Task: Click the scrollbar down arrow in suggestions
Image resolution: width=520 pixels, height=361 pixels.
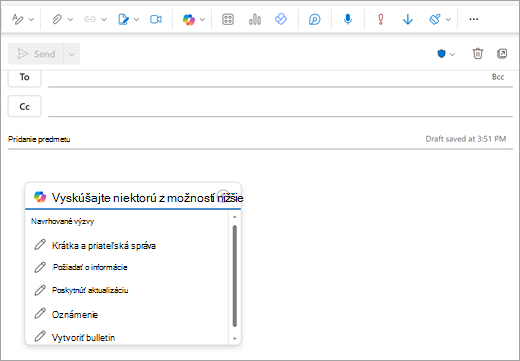Action: [235, 339]
